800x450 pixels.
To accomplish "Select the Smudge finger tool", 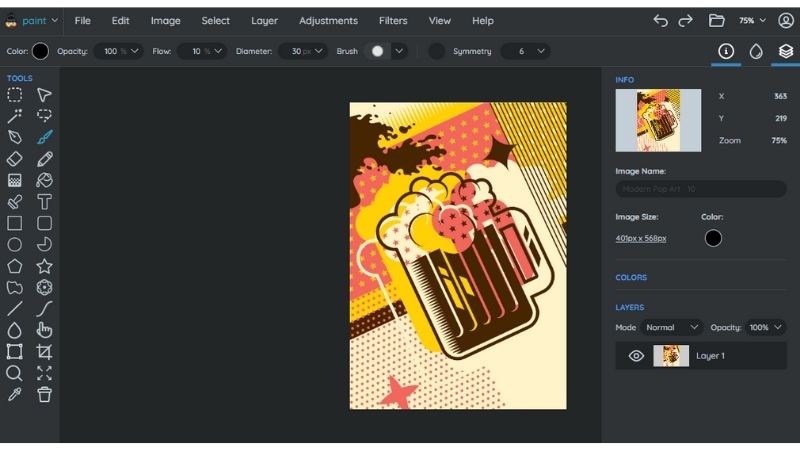I will click(44, 331).
